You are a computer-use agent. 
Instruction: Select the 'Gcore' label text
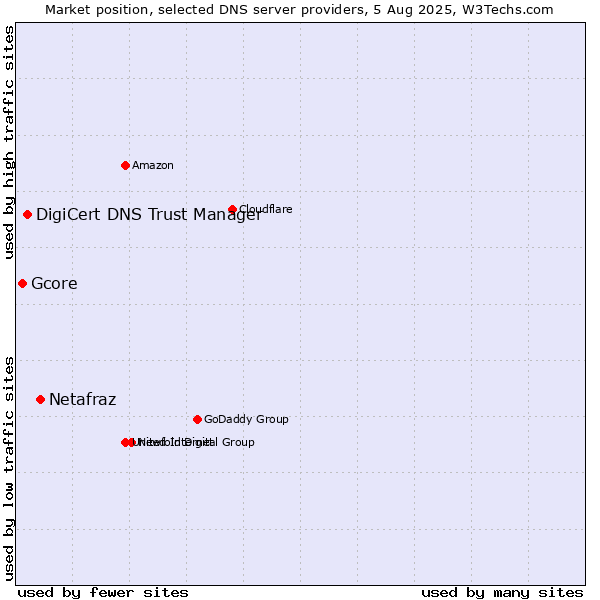coord(54,284)
